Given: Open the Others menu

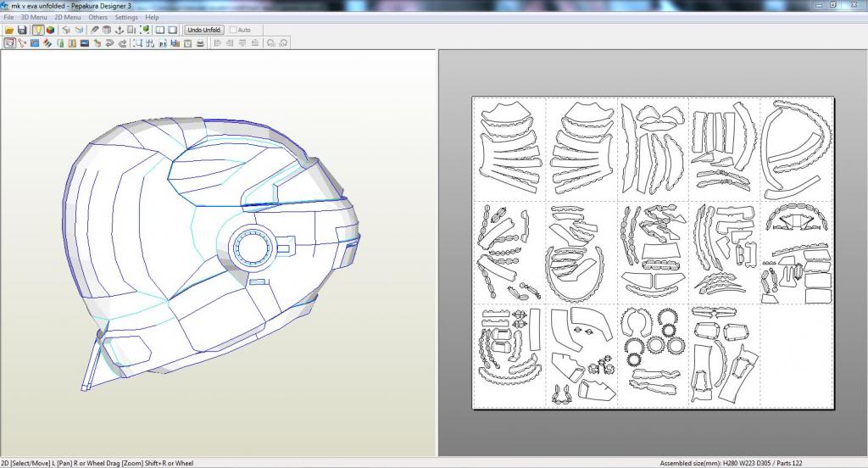Looking at the screenshot, I should [x=98, y=17].
